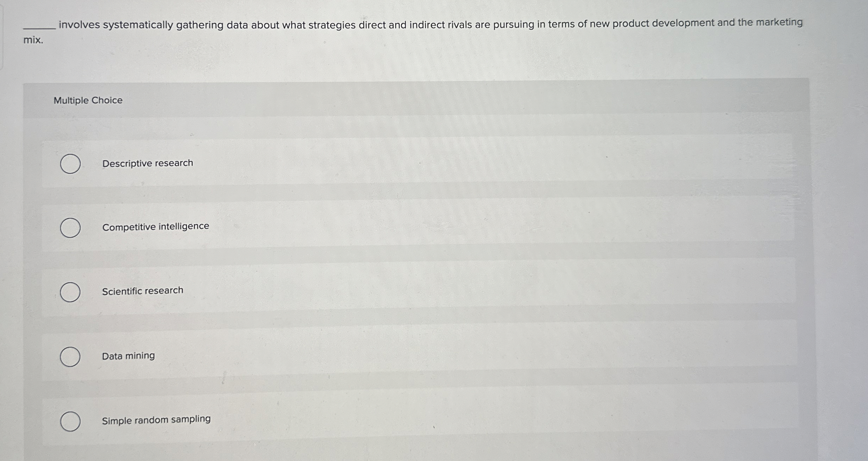
Task: Click the Simple random sampling answer label
Action: click(x=156, y=419)
